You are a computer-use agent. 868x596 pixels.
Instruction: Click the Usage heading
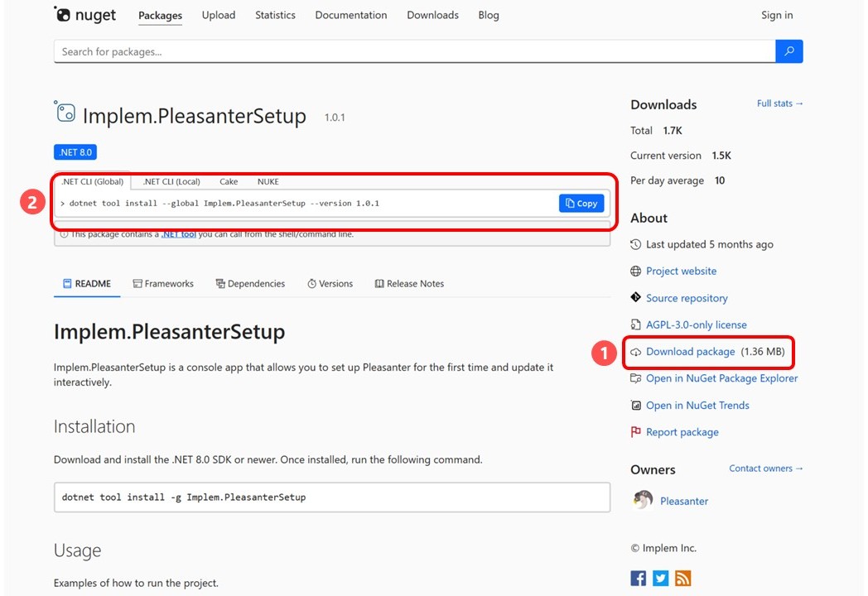(77, 550)
